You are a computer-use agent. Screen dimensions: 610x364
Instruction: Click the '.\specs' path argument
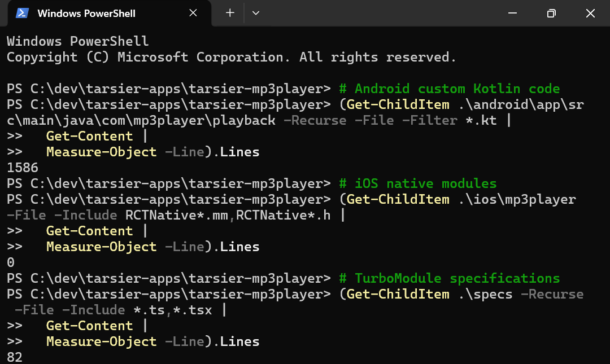485,295
